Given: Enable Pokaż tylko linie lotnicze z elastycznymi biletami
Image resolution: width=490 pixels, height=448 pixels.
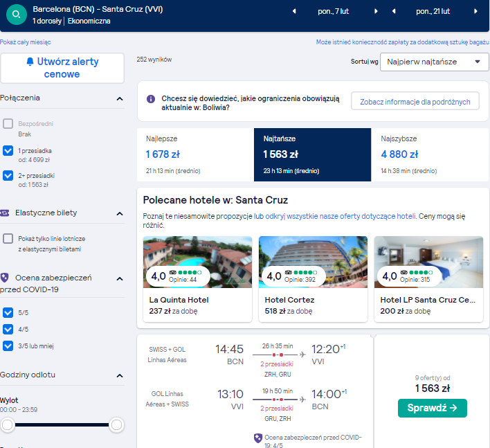Looking at the screenshot, I should [8, 239].
